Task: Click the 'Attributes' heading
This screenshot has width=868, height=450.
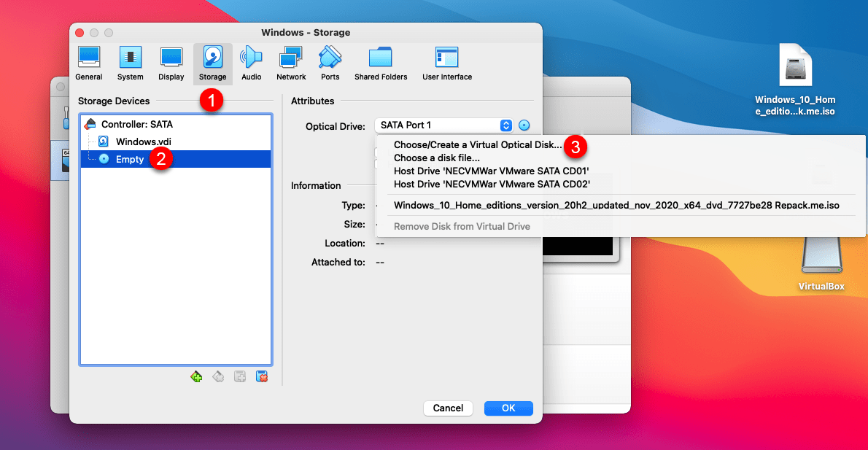Action: [x=312, y=101]
